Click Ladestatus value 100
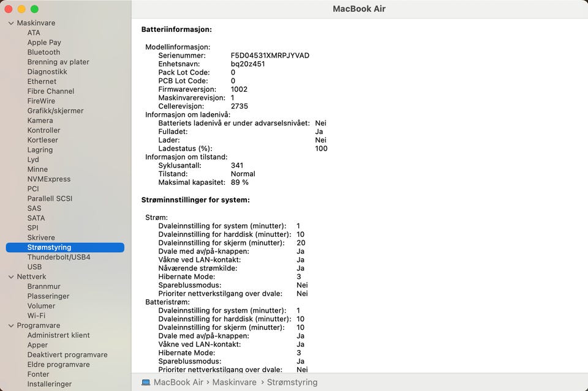The height and width of the screenshot is (391, 588). pyautogui.click(x=322, y=148)
